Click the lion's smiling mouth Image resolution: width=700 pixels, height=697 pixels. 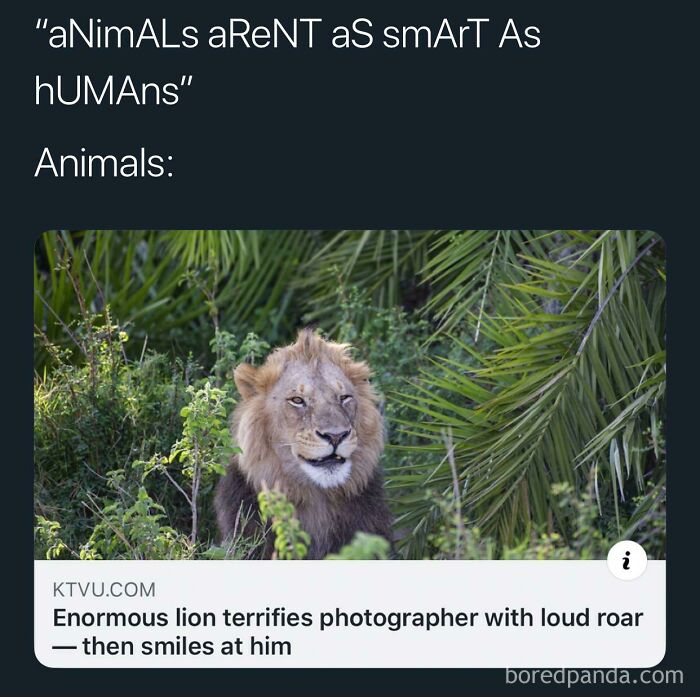tap(322, 459)
